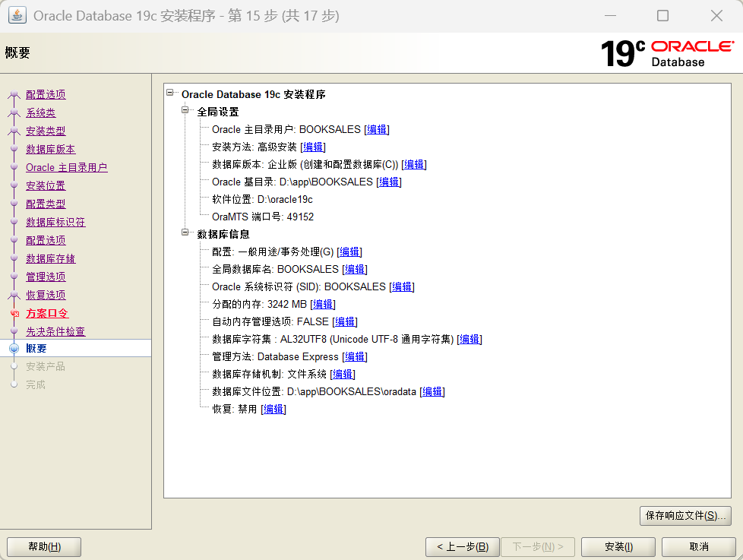The height and width of the screenshot is (560, 743).
Task: Go back with 上一步(B) button
Action: [463, 547]
